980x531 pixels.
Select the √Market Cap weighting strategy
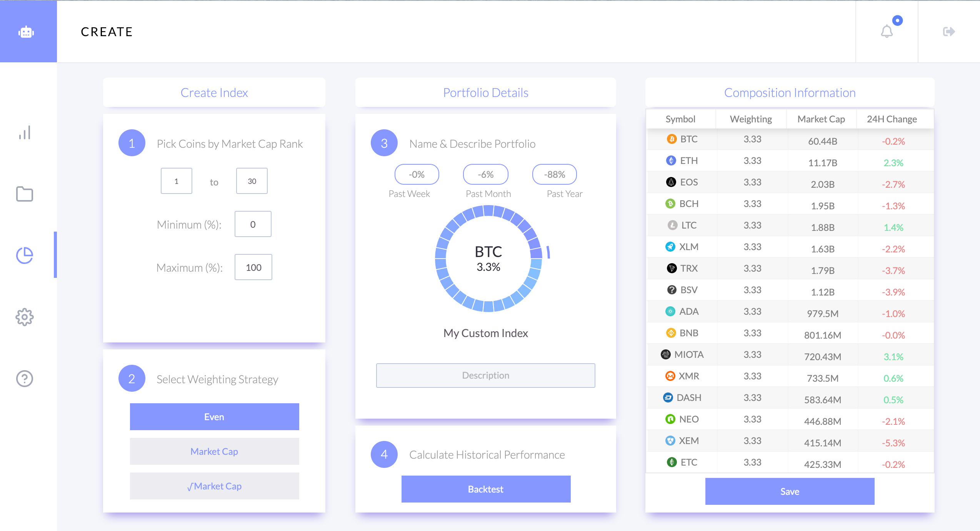214,486
